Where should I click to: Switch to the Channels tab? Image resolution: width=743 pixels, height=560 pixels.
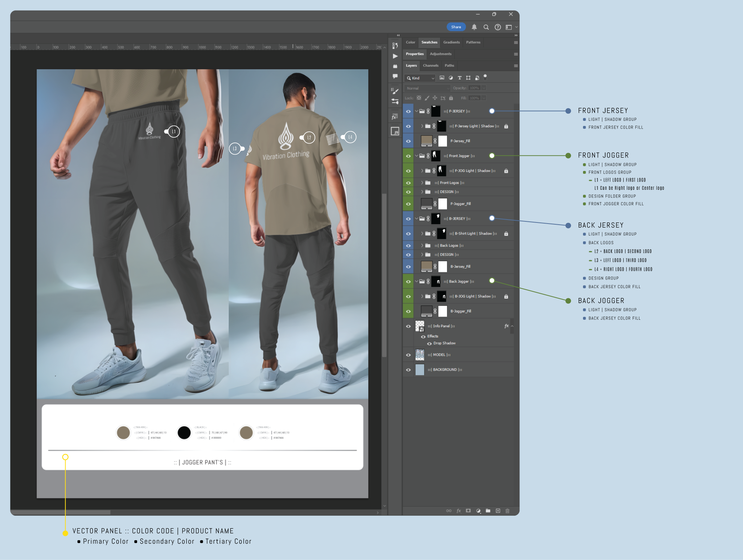point(431,66)
